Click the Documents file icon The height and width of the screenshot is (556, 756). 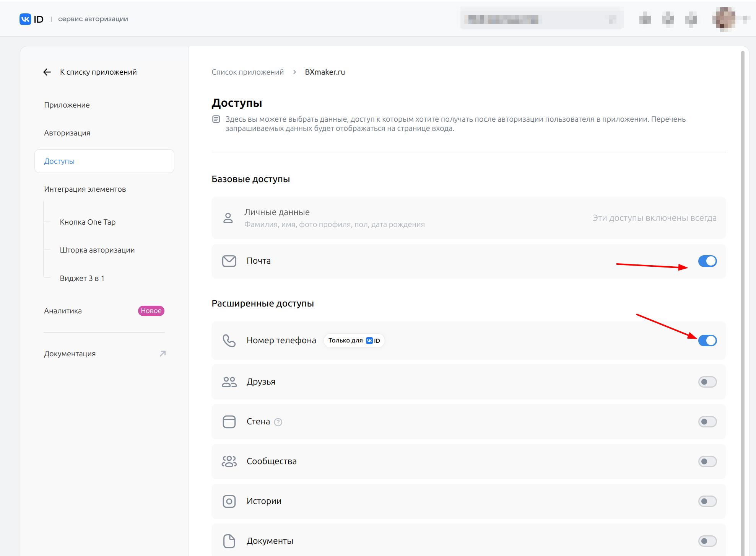tap(229, 541)
